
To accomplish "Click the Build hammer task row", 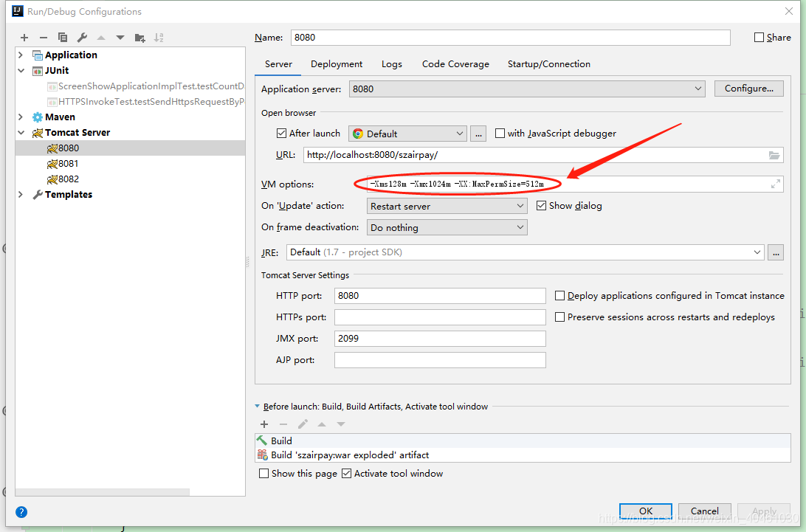I will coord(523,441).
